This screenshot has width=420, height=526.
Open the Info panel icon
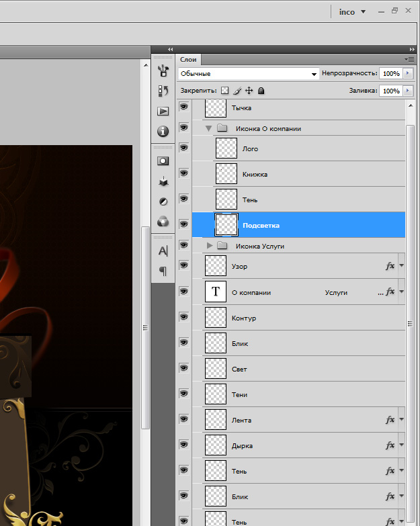tap(163, 131)
